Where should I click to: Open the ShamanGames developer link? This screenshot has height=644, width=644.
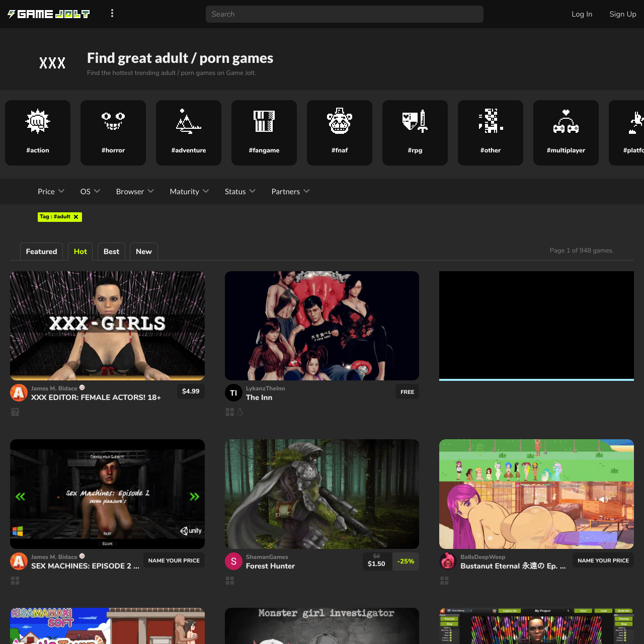tap(267, 557)
